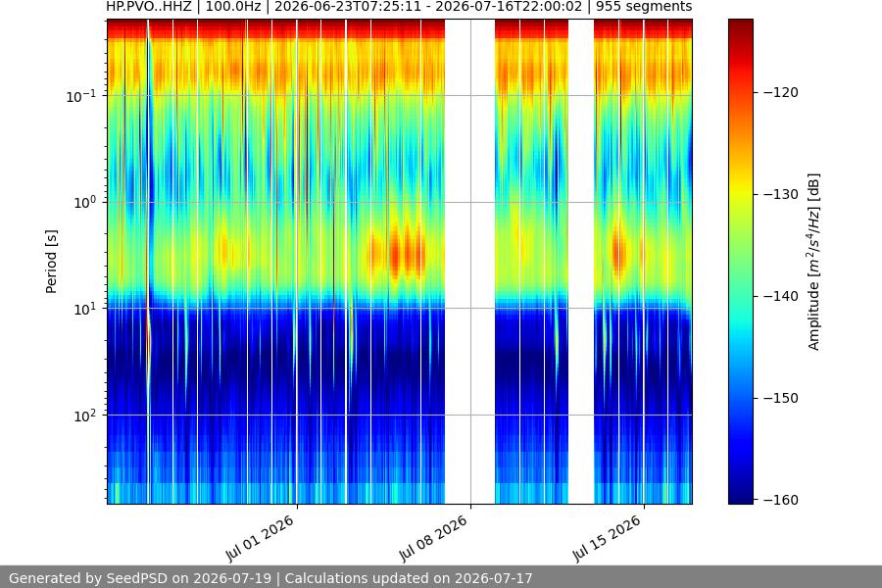Click the 'Period [s]' y-axis label
Screen dimensions: 882x588
pyautogui.click(x=51, y=262)
